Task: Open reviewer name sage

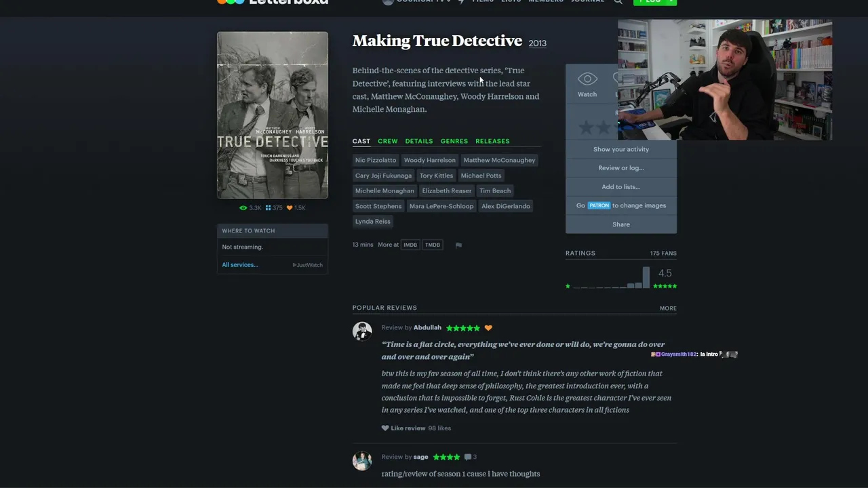Action: [x=421, y=457]
